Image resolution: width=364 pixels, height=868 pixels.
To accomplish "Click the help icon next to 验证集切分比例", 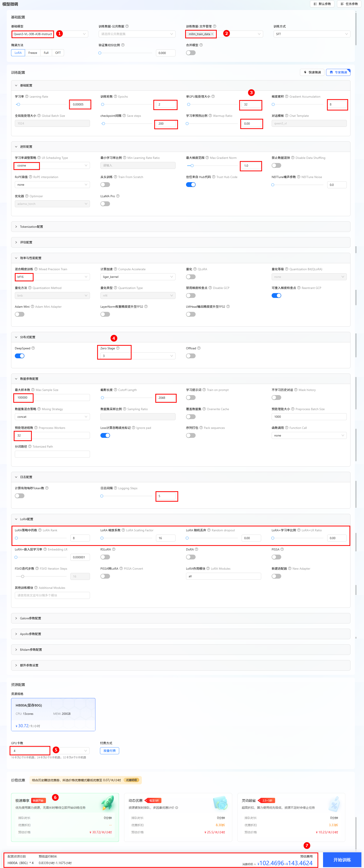I will point(123,45).
